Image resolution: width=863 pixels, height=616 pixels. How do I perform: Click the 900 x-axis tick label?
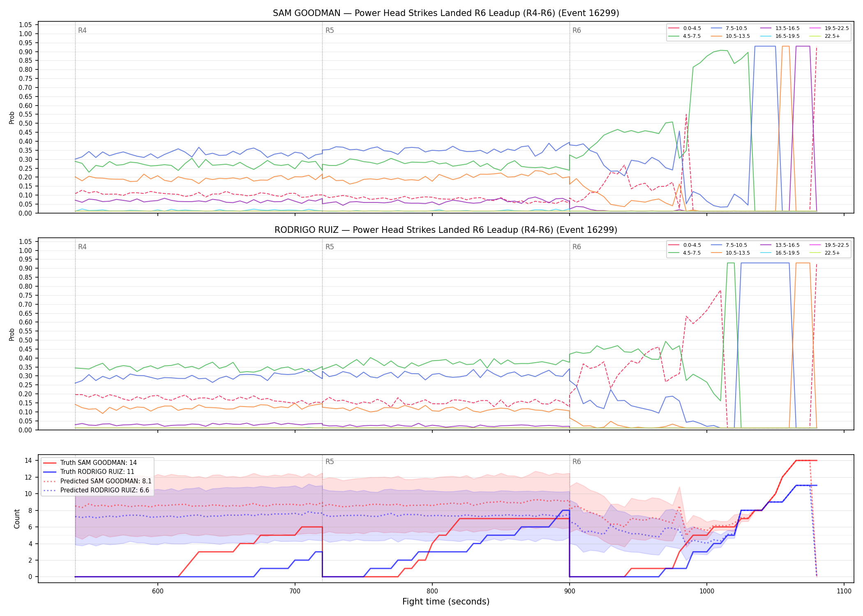[569, 591]
